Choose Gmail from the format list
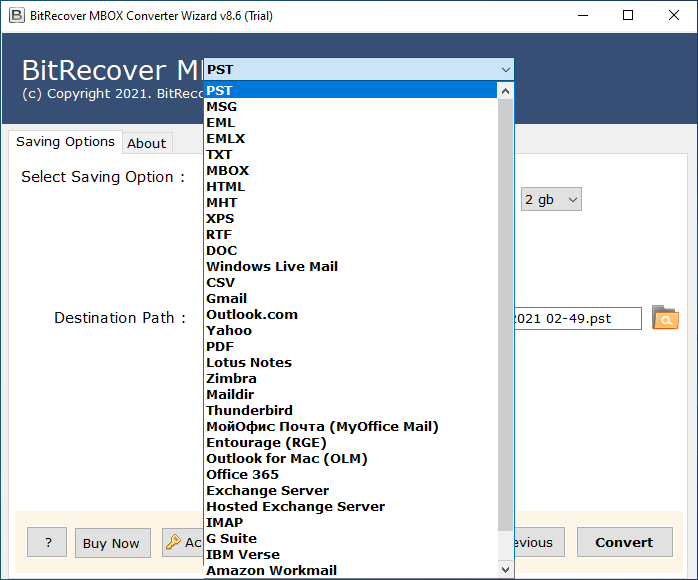The height and width of the screenshot is (580, 698). 226,298
